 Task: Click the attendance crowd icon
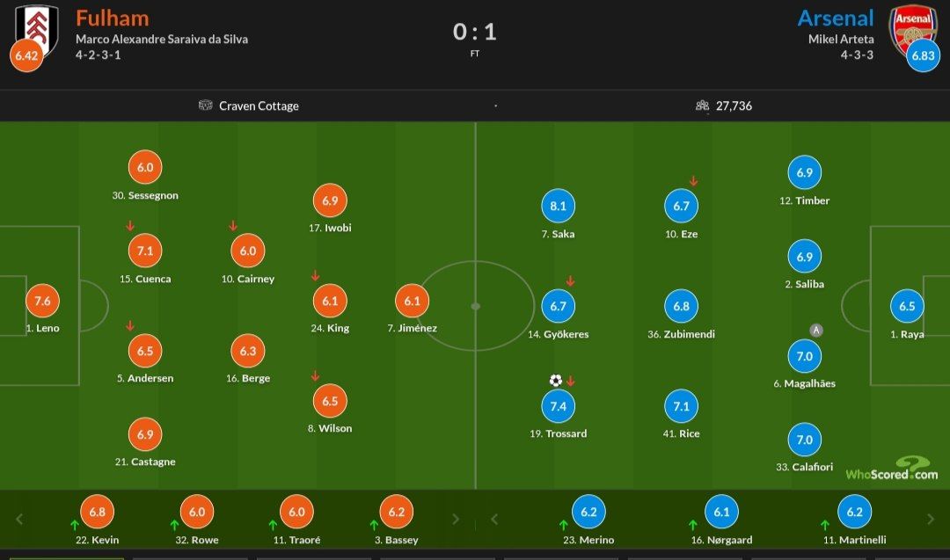[x=702, y=105]
